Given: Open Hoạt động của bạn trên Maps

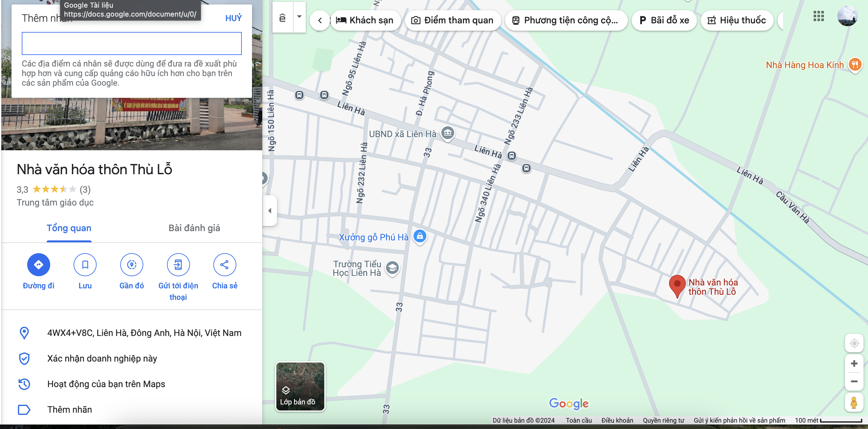Looking at the screenshot, I should (106, 384).
